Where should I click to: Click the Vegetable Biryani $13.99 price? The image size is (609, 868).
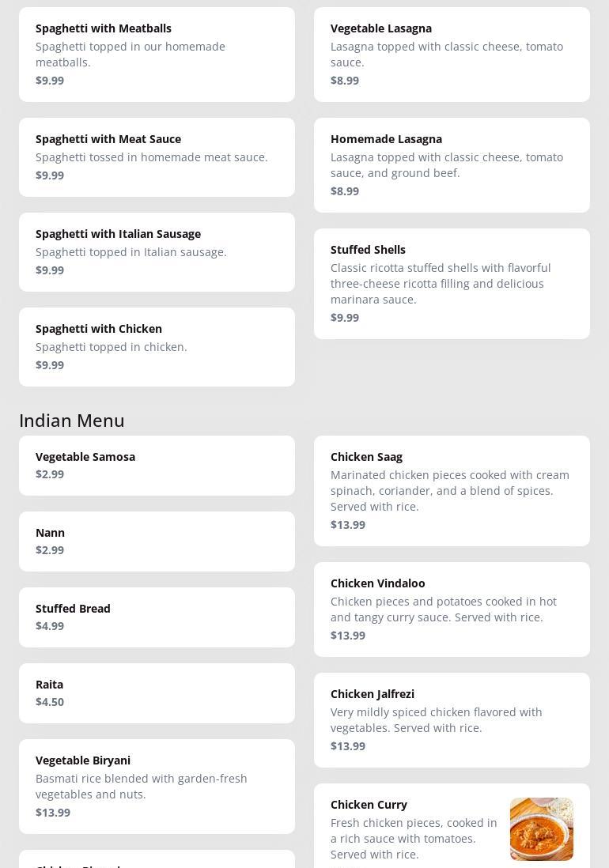pyautogui.click(x=53, y=813)
